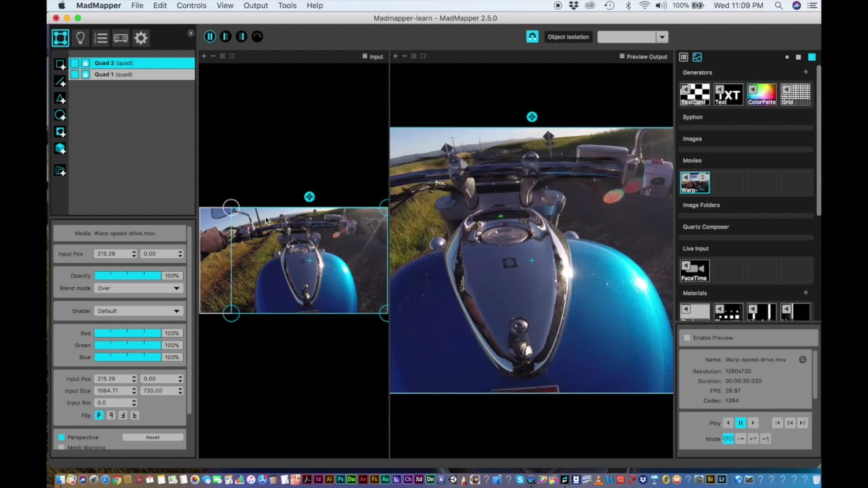
Task: Collapse the left panel with arrow
Action: (x=191, y=33)
